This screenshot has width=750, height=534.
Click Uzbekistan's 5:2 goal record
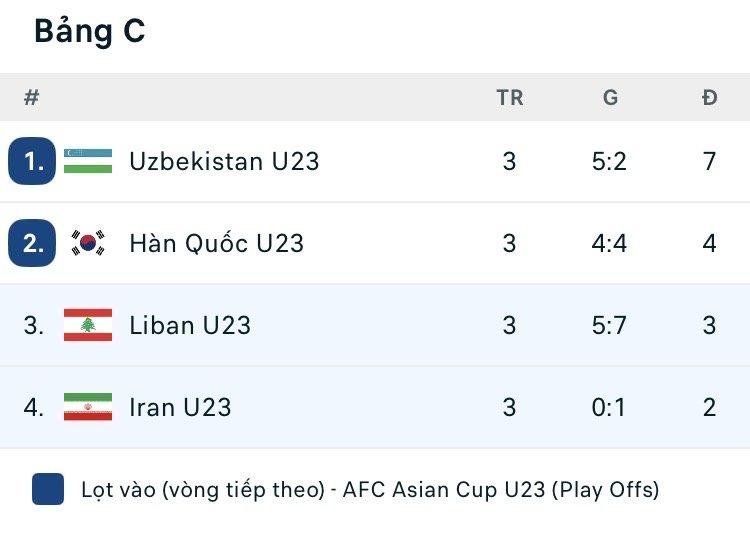(x=609, y=161)
